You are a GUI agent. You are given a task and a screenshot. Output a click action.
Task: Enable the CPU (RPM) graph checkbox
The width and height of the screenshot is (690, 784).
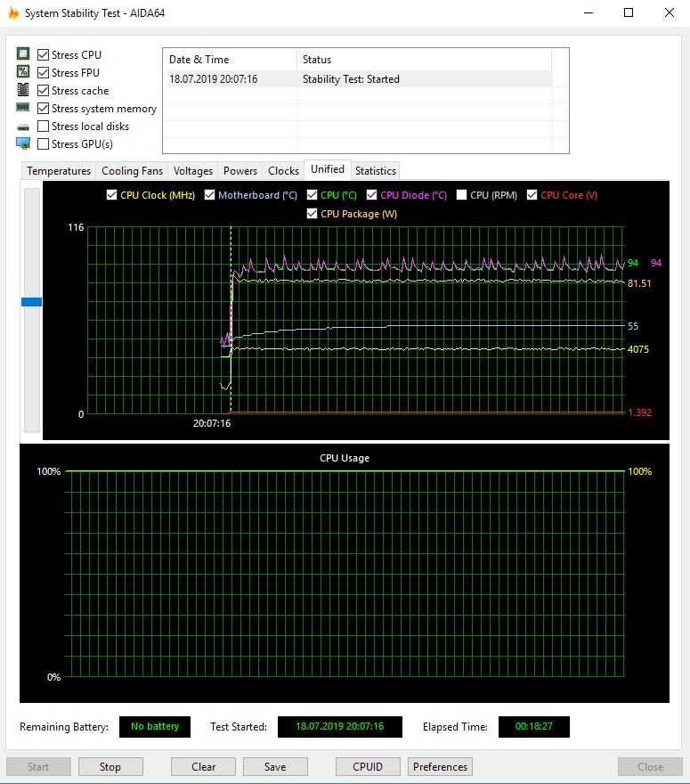[462, 195]
